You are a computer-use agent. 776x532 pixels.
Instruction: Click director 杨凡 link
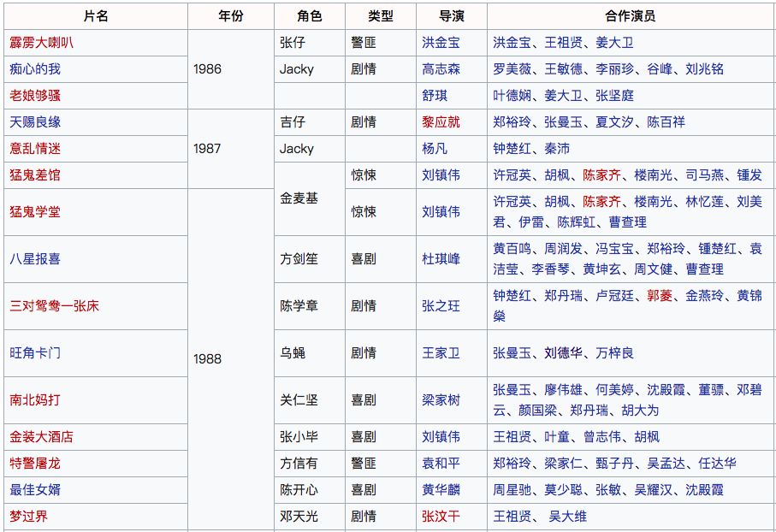(x=434, y=149)
